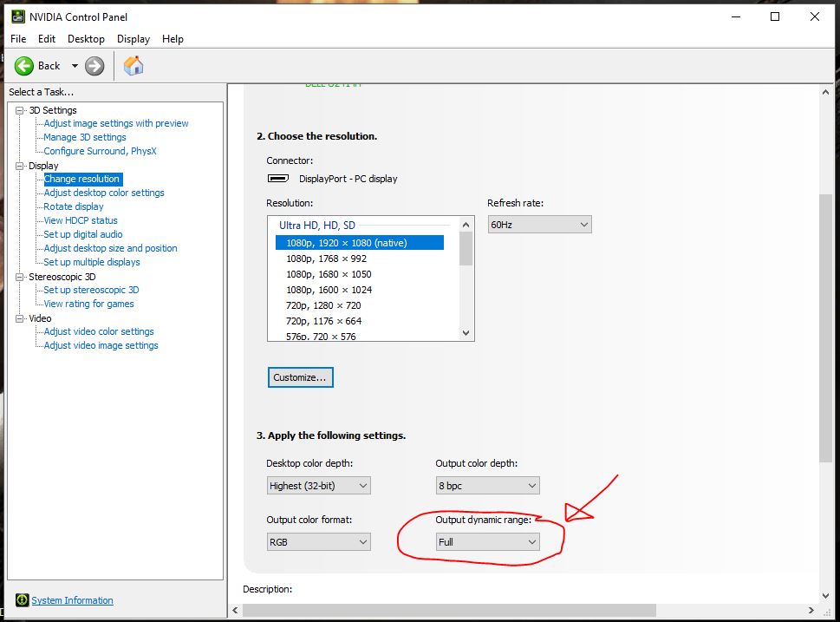The width and height of the screenshot is (840, 622).
Task: Click the Home icon in toolbar
Action: point(133,66)
